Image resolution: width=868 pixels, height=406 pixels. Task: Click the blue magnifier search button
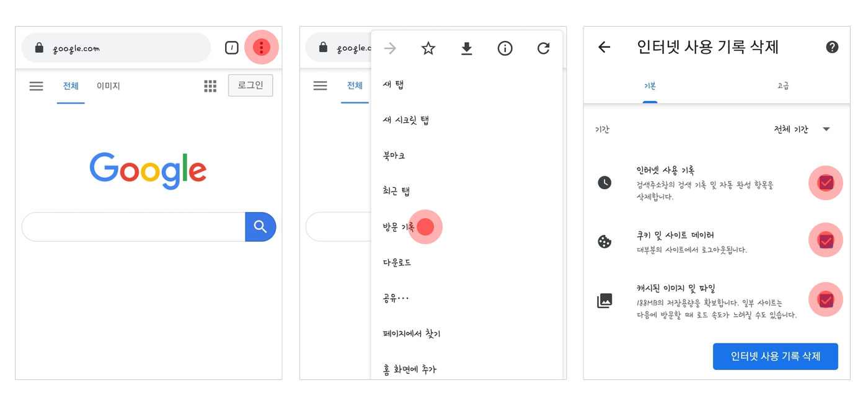click(x=260, y=227)
